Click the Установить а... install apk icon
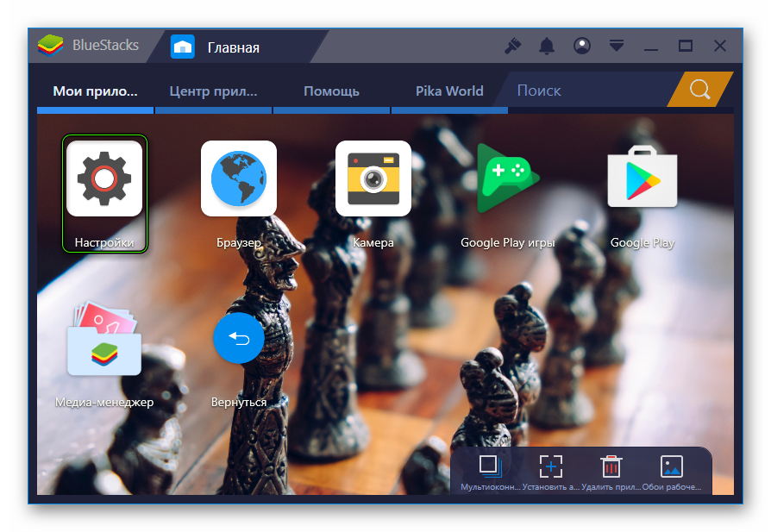 point(551,466)
